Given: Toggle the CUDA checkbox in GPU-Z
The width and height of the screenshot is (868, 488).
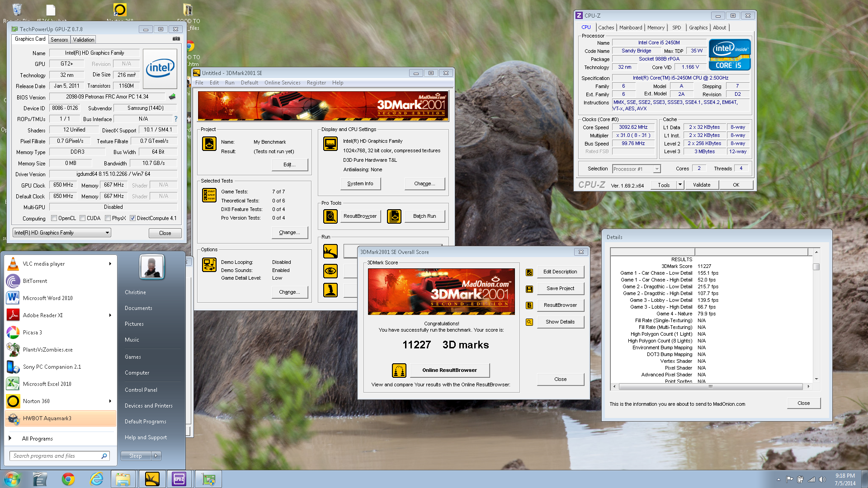Looking at the screenshot, I should 83,218.
